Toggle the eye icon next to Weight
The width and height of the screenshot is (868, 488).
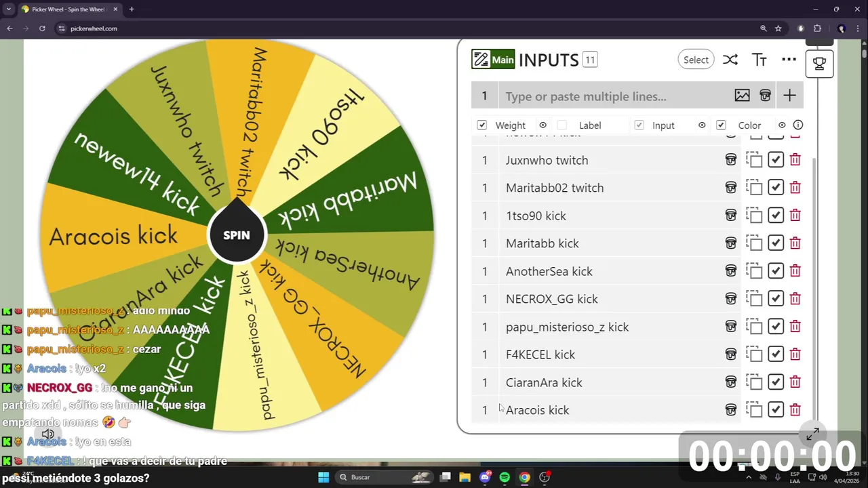(542, 125)
